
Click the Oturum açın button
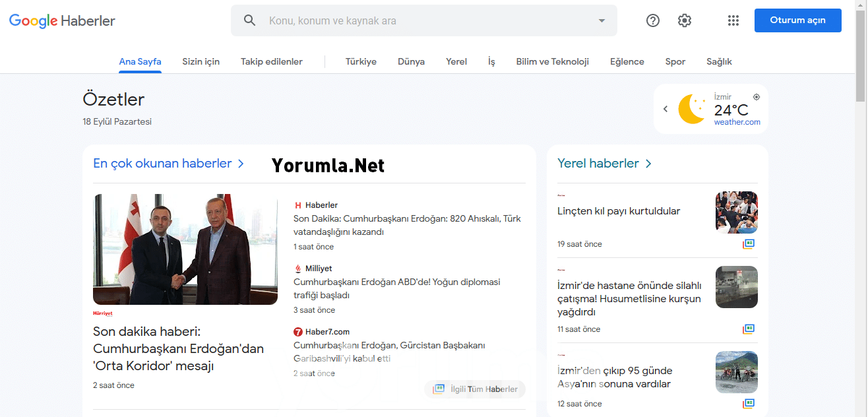[798, 20]
